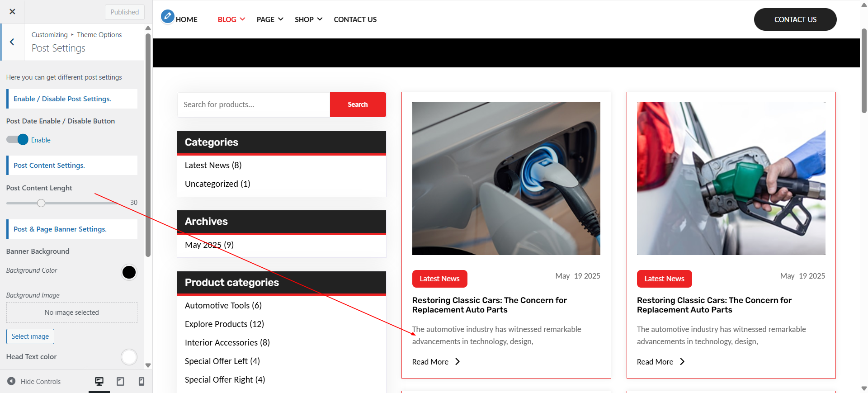Viewport: 868px width, 393px height.
Task: Click arrow next to first post's Read More
Action: [x=458, y=361]
